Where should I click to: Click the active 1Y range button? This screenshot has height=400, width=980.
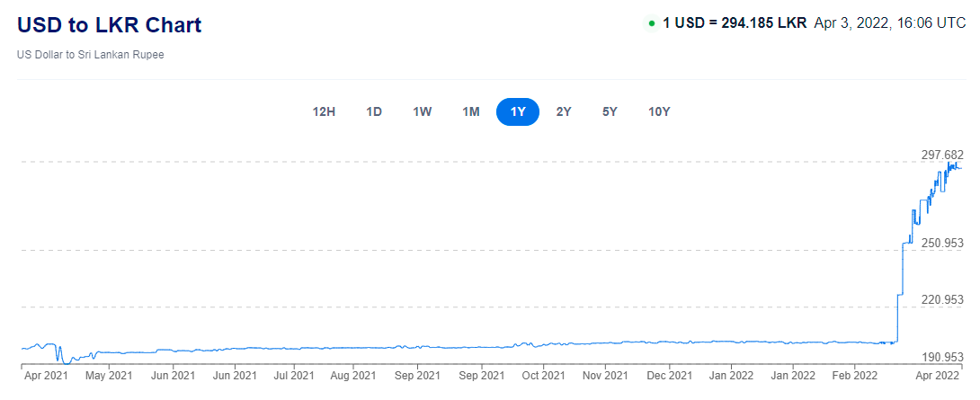pyautogui.click(x=518, y=112)
